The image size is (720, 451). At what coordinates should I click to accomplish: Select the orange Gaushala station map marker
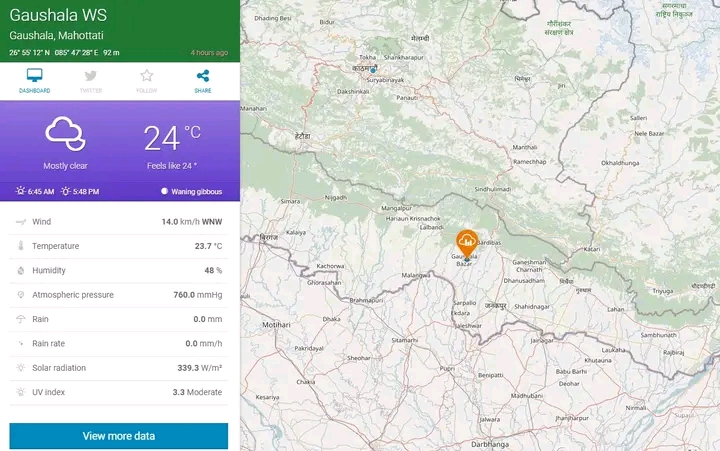point(466,241)
